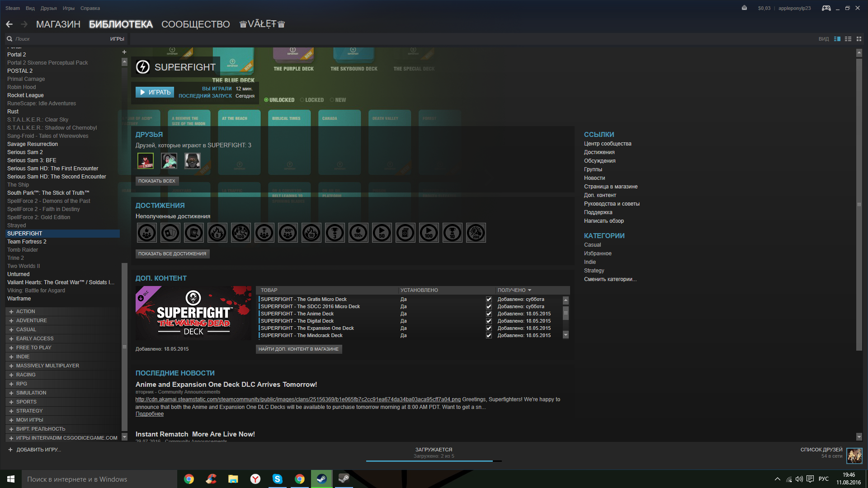
Task: Go to the СООБЩЕСТВО tab
Action: 196,24
